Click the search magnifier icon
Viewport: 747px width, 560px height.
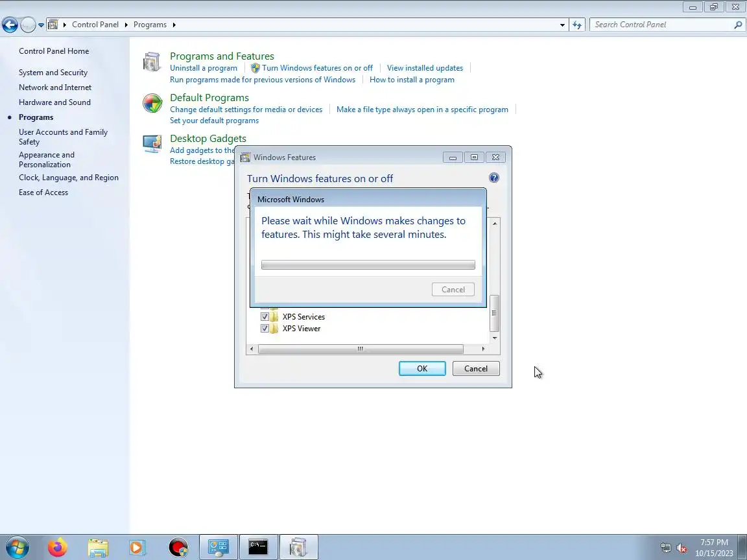click(738, 25)
